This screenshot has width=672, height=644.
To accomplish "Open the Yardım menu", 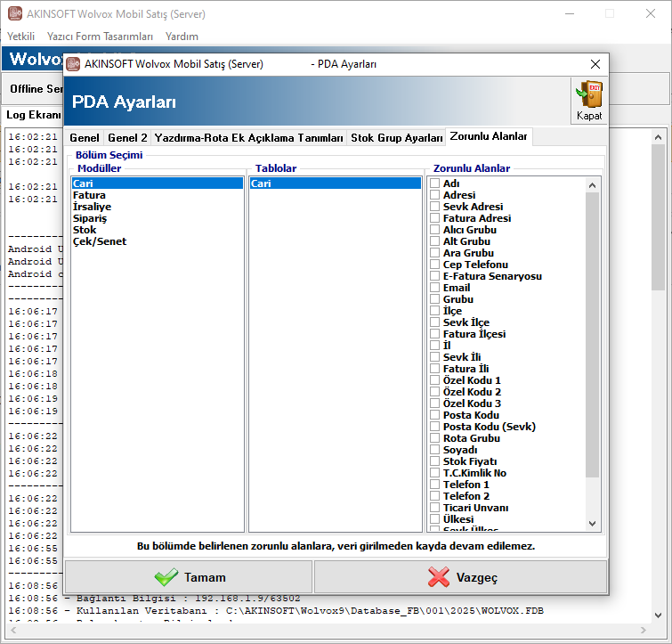I will pos(182,37).
